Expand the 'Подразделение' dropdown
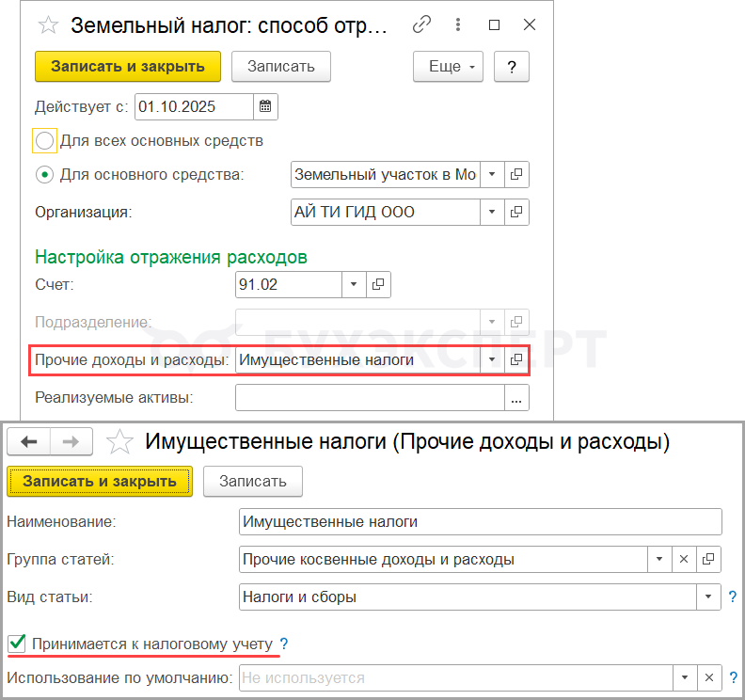The width and height of the screenshot is (745, 700). click(492, 322)
